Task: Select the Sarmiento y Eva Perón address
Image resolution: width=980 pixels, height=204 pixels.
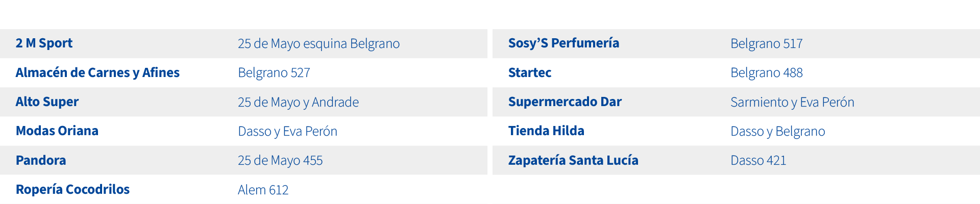Action: [x=792, y=103]
